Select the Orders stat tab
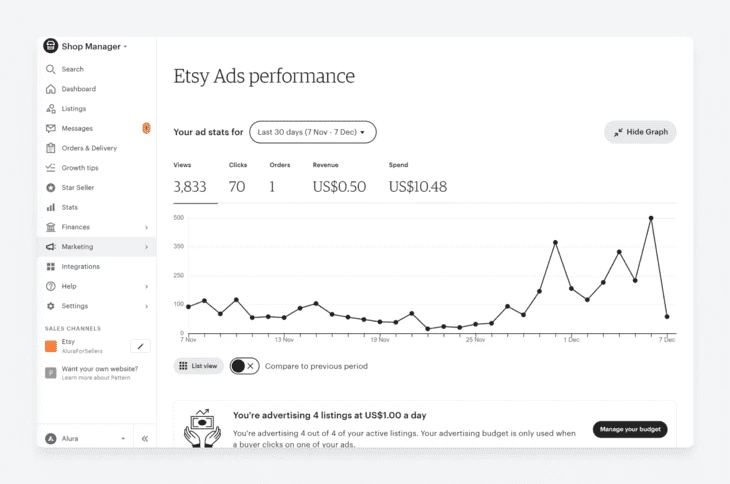The image size is (730, 484). point(279,180)
